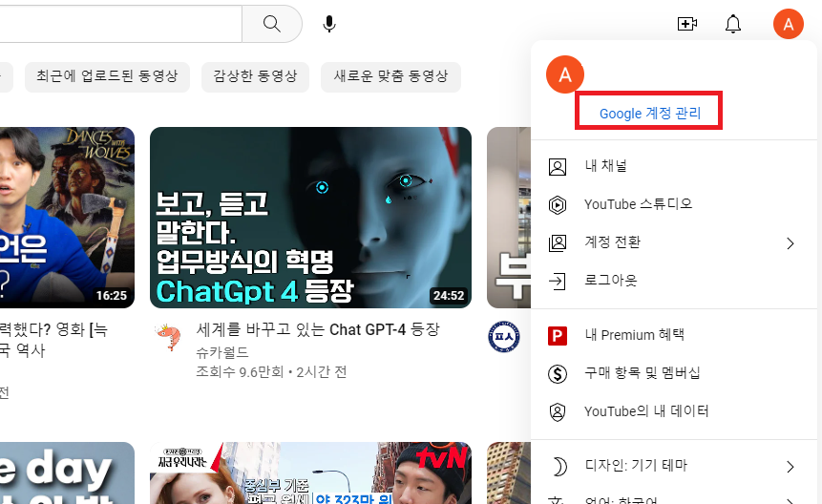
Task: Click the account avatar in top bar
Action: [x=789, y=24]
